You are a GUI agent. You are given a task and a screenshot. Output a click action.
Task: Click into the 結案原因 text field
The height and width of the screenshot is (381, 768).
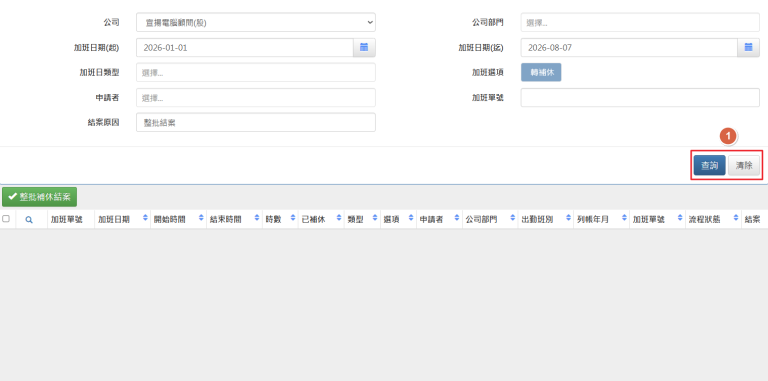click(x=256, y=122)
